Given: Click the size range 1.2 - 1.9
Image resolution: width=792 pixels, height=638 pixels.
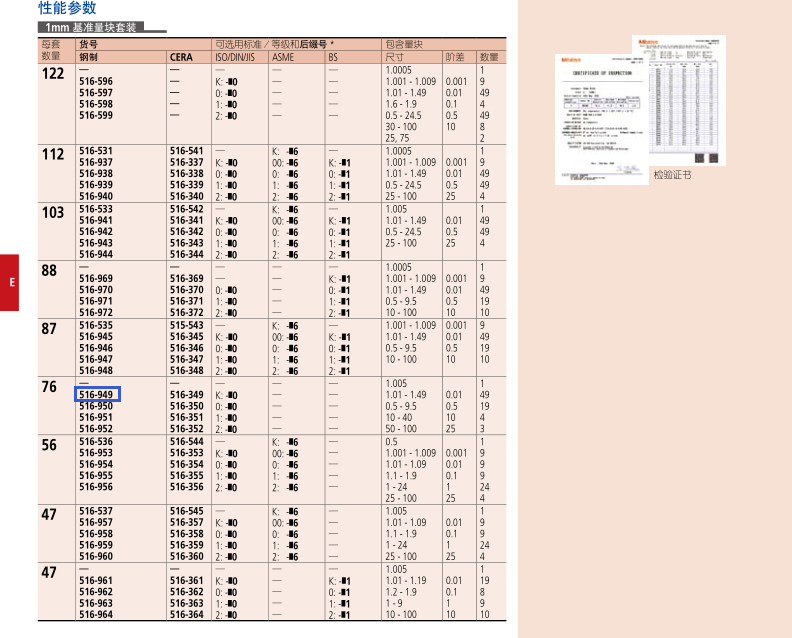Looking at the screenshot, I should (x=401, y=592).
